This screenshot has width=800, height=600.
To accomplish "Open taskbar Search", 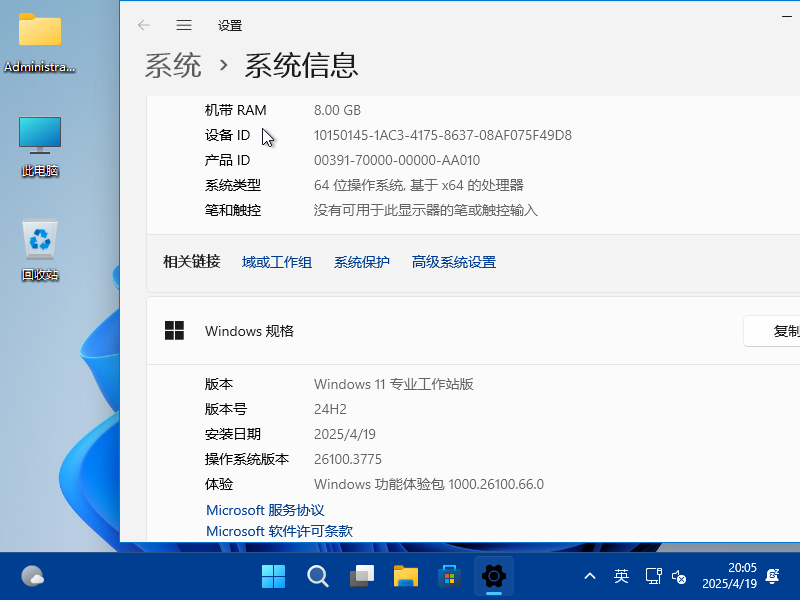I will coord(318,577).
